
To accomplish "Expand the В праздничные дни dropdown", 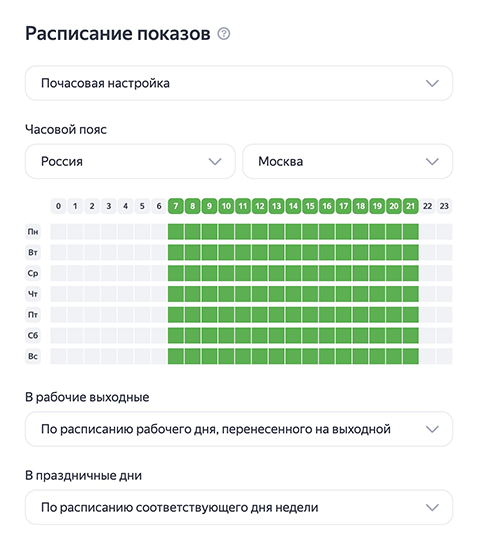I will coord(239,507).
